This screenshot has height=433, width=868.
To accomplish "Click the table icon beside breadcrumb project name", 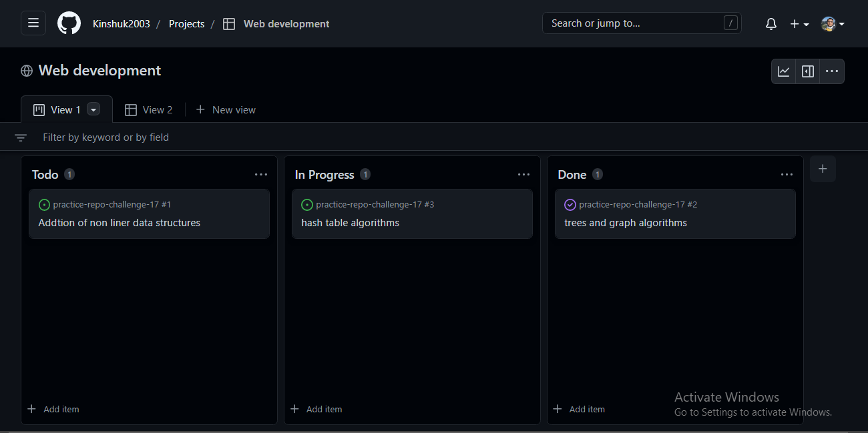I will 229,23.
